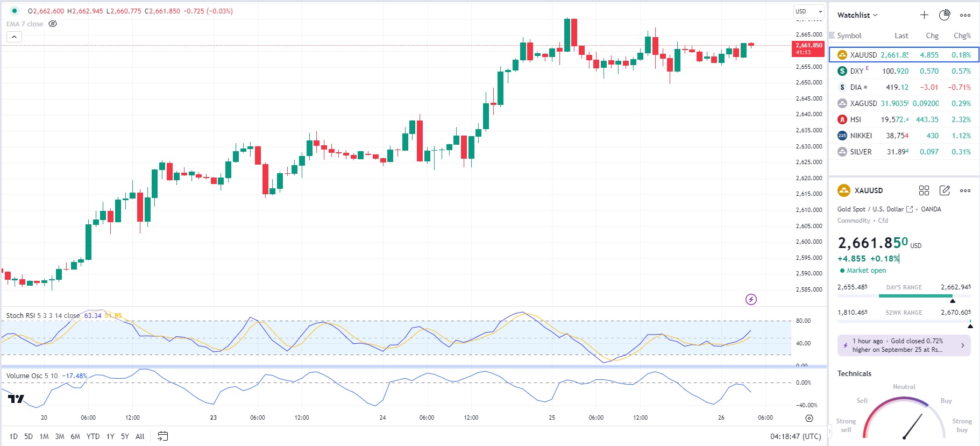Click the edit note icon beside XAUUSD
This screenshot has width=980, height=446.
click(x=945, y=190)
